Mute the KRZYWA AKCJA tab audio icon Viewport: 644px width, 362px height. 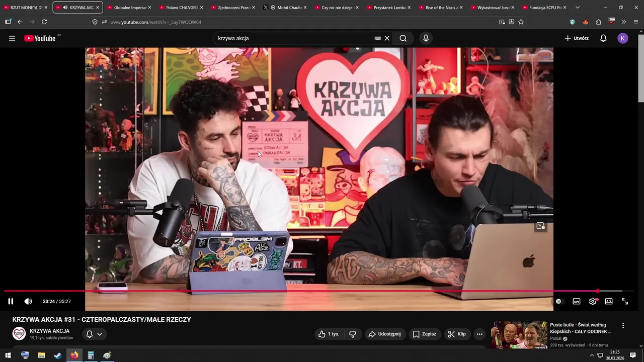tap(65, 8)
